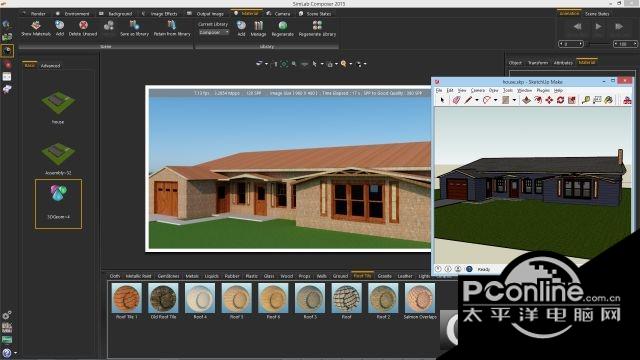
Task: Go to the next animation frame
Action: pos(619,27)
